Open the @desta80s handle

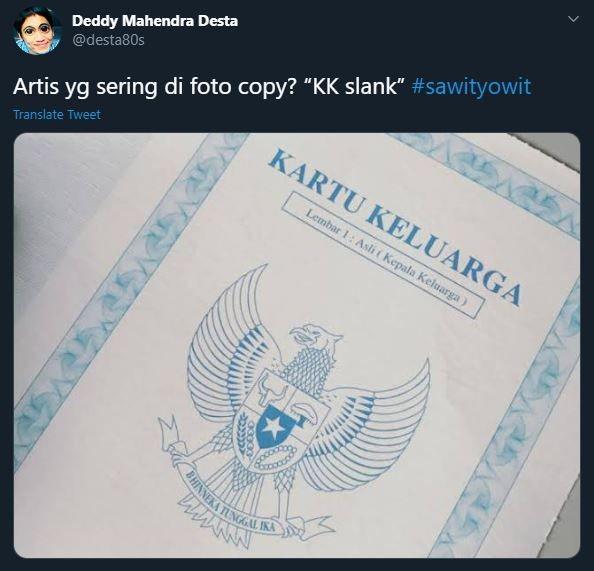click(108, 40)
